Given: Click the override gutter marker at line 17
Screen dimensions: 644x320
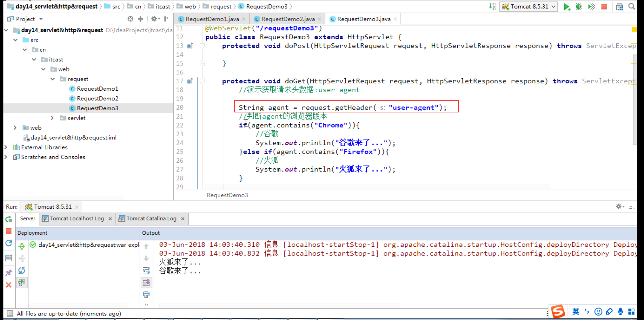Looking at the screenshot, I should click(x=190, y=81).
